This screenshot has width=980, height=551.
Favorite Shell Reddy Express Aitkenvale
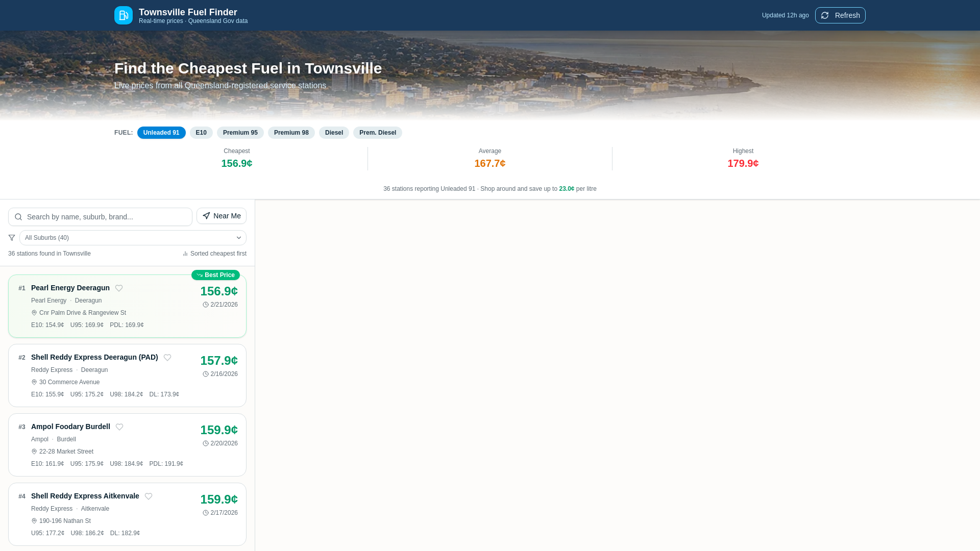(149, 496)
